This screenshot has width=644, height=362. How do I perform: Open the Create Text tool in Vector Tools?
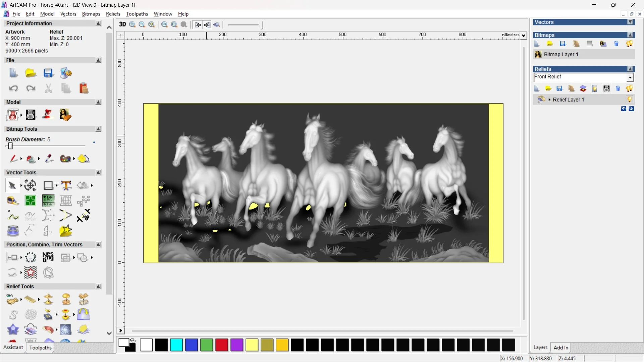tap(66, 185)
